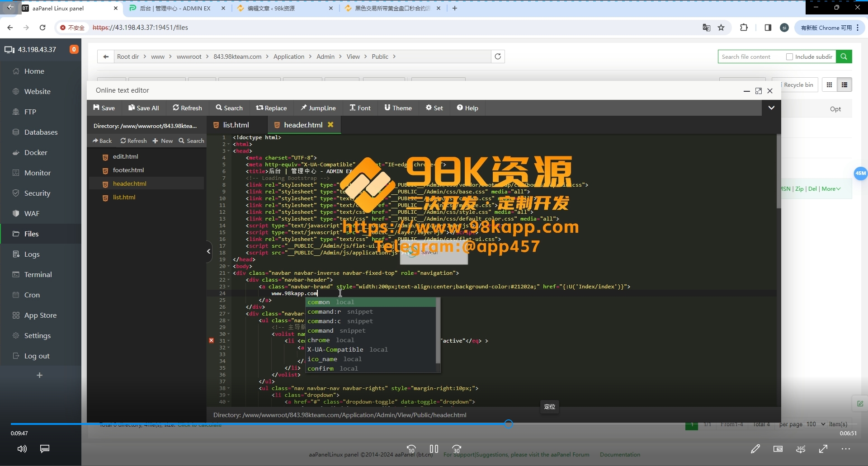Switch file manager to grid view
This screenshot has width=868, height=466.
click(829, 85)
